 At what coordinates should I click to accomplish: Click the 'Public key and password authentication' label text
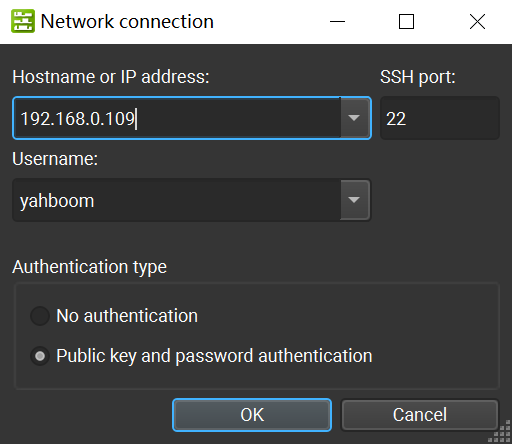[x=214, y=356]
